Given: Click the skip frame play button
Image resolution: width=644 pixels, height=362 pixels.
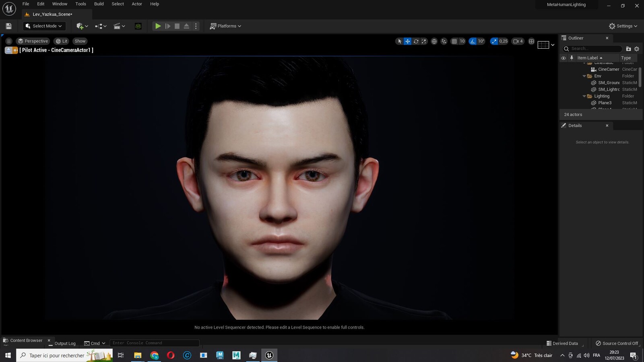Looking at the screenshot, I should pos(168,26).
